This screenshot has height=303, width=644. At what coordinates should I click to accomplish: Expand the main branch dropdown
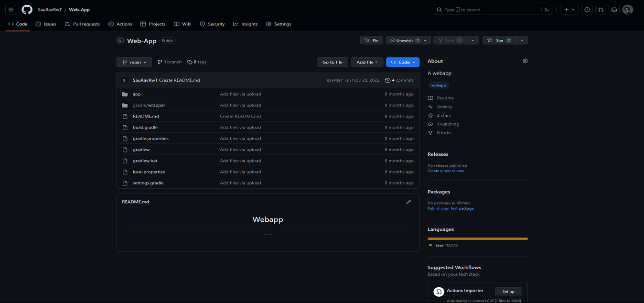pyautogui.click(x=134, y=62)
